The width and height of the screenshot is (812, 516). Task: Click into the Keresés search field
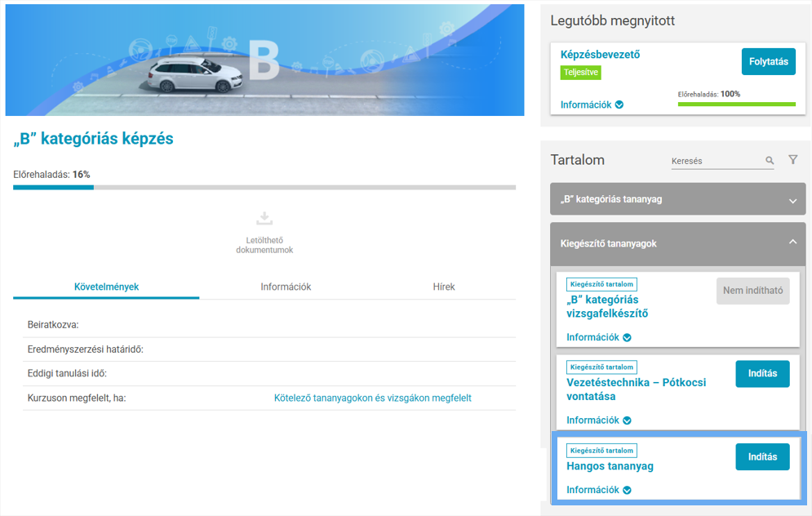pyautogui.click(x=714, y=162)
